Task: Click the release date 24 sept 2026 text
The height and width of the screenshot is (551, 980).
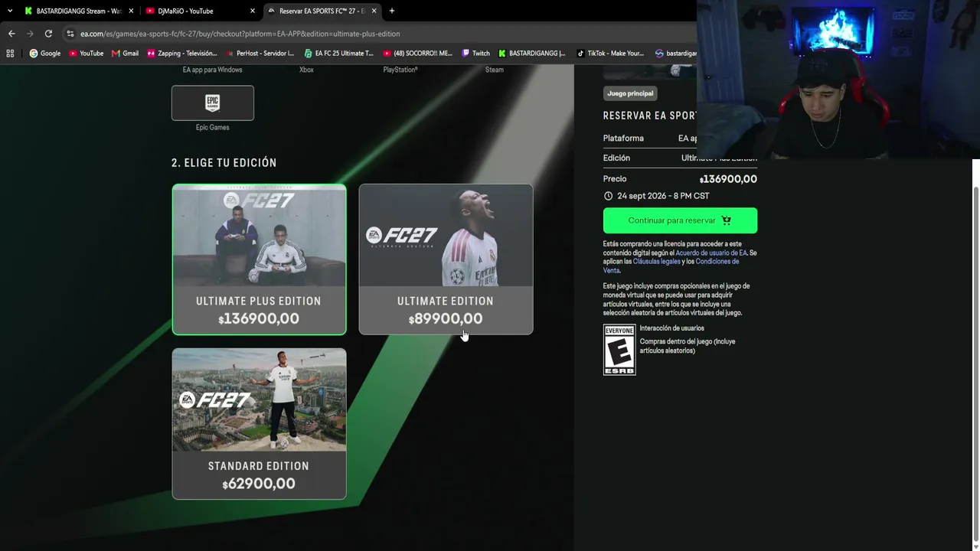Action: [663, 196]
